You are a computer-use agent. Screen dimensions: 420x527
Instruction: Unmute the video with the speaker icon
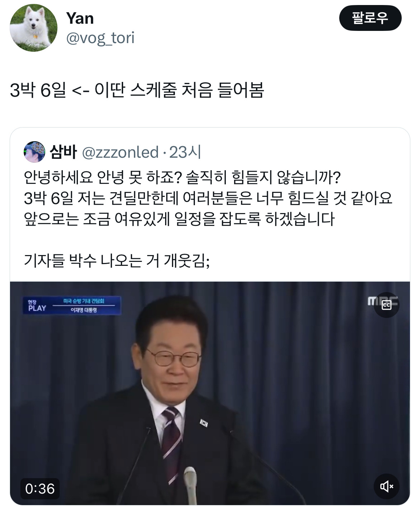[x=386, y=486]
